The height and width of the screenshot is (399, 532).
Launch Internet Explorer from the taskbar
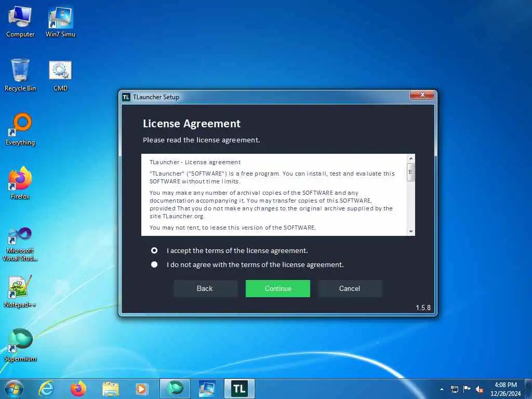[46, 389]
